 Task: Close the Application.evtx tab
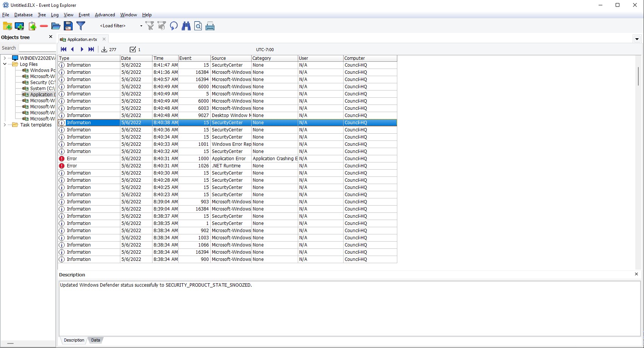tap(104, 39)
